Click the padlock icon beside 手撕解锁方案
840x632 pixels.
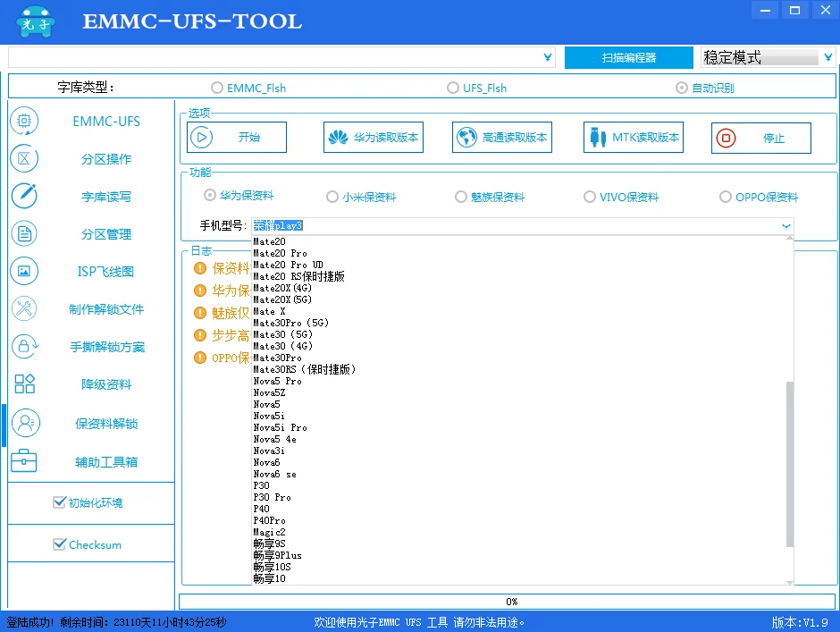[24, 346]
